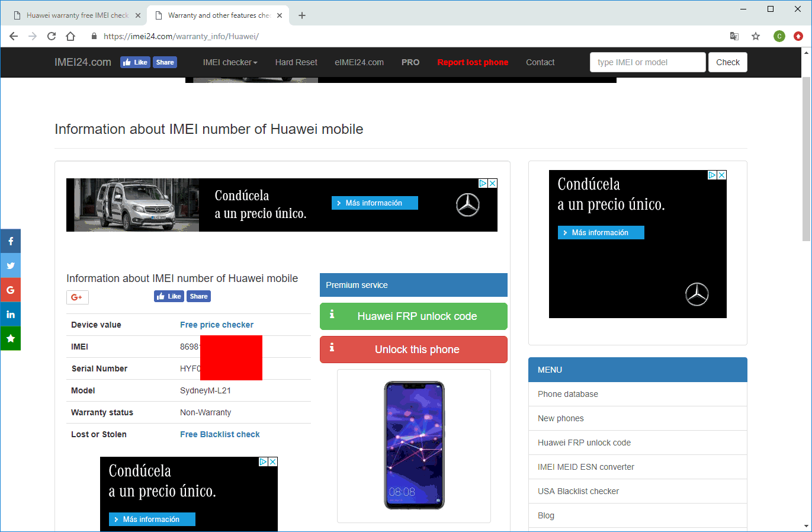
Task: Click the Google+ button below the heading
Action: click(x=78, y=297)
